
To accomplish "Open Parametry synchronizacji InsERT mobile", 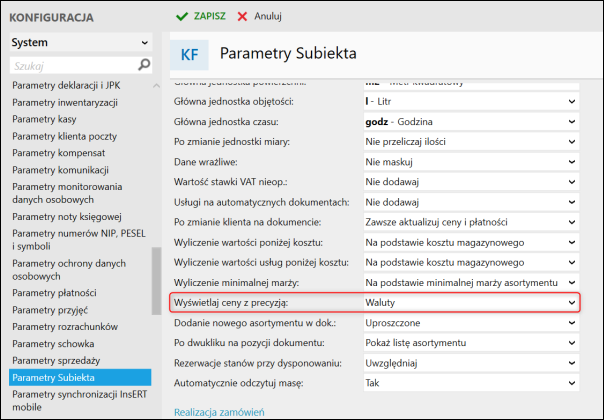I will [x=80, y=401].
